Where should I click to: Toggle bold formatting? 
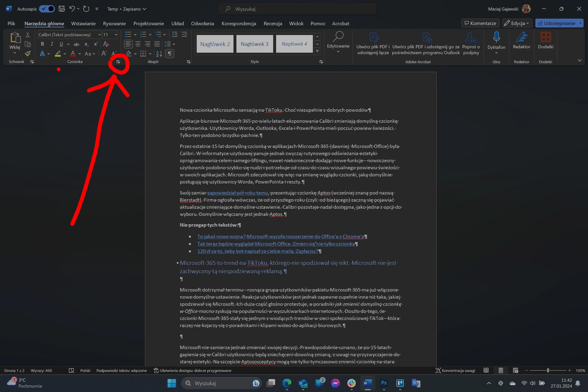point(42,44)
